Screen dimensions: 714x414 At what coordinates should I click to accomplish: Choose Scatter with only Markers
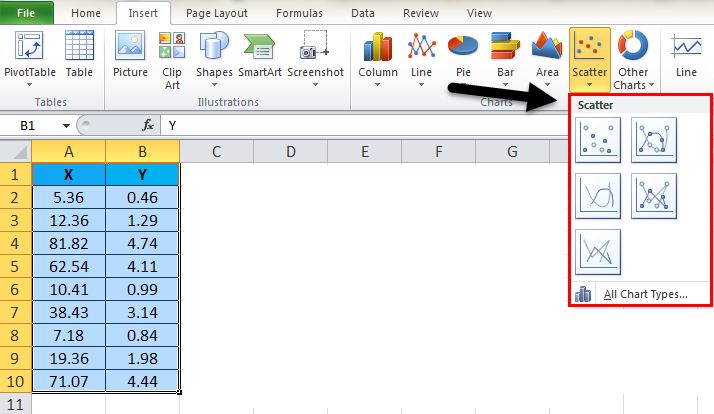click(598, 140)
